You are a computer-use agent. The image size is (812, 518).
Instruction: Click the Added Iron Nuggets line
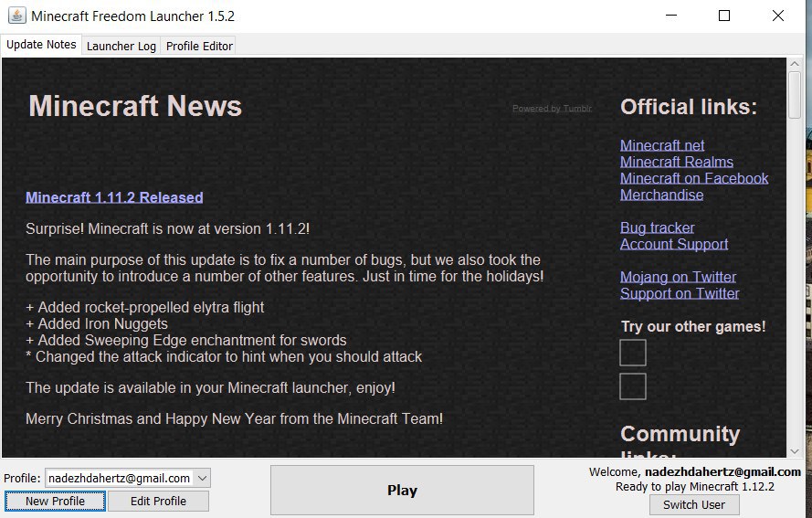point(97,323)
